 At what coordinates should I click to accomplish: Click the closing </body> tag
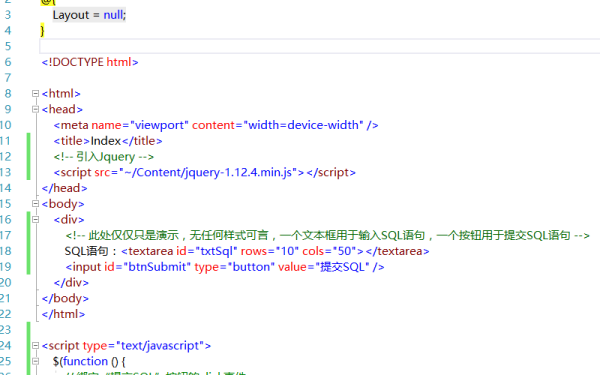65,298
